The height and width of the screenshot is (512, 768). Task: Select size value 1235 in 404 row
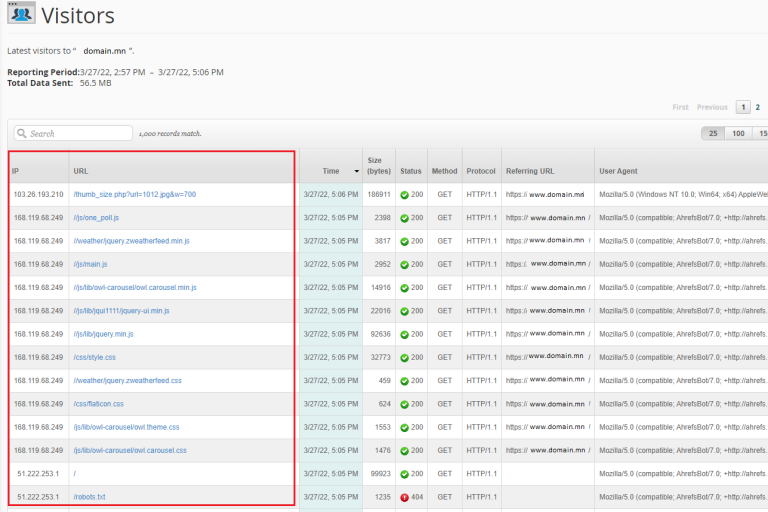[383, 497]
